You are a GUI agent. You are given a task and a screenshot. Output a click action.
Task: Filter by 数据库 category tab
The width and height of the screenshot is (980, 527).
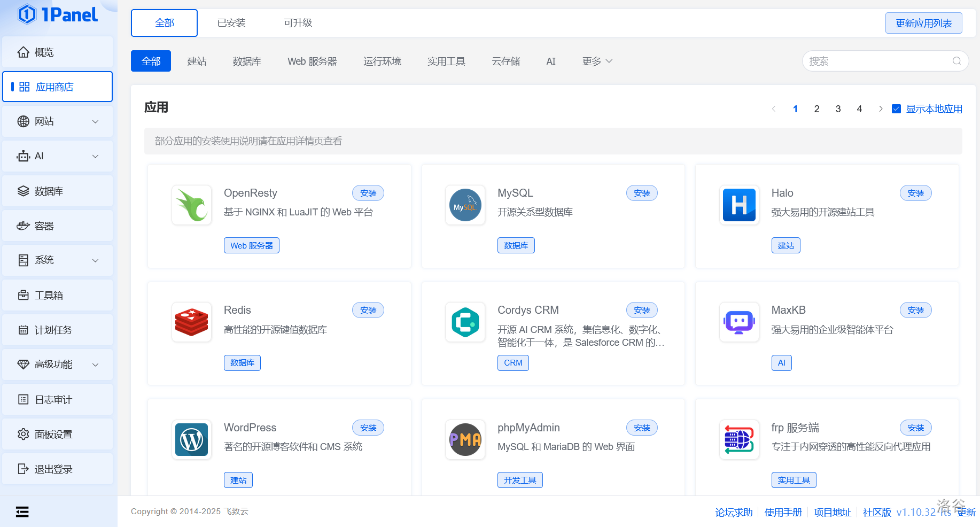[247, 61]
